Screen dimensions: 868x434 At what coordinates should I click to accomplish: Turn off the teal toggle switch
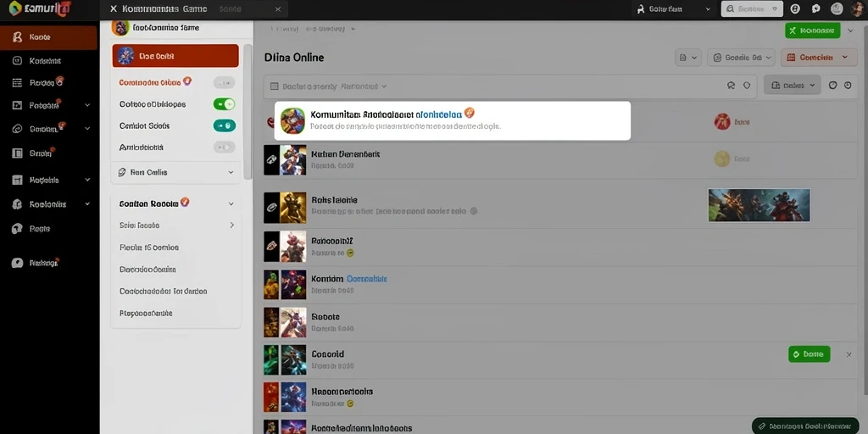point(224,125)
